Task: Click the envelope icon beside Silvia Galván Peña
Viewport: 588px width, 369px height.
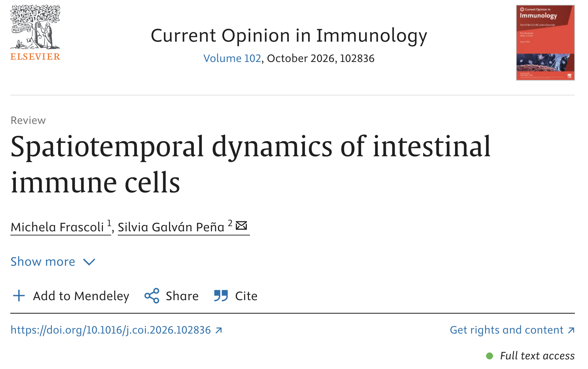Action: [x=241, y=225]
